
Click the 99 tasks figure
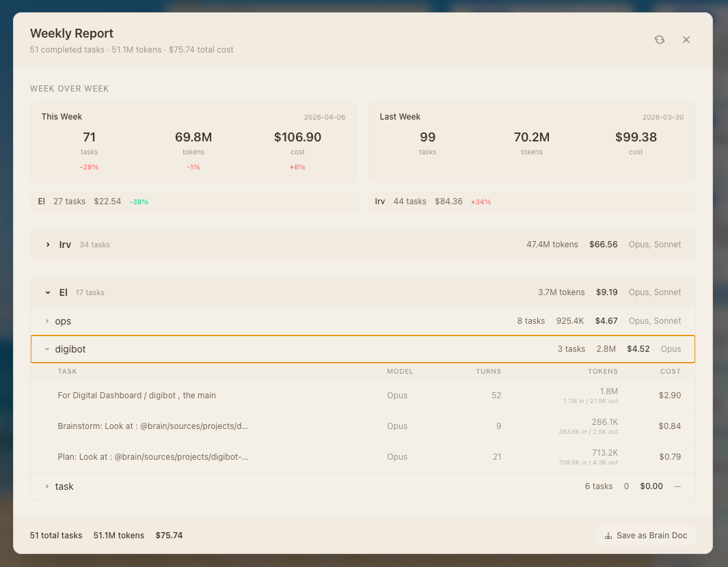point(428,137)
